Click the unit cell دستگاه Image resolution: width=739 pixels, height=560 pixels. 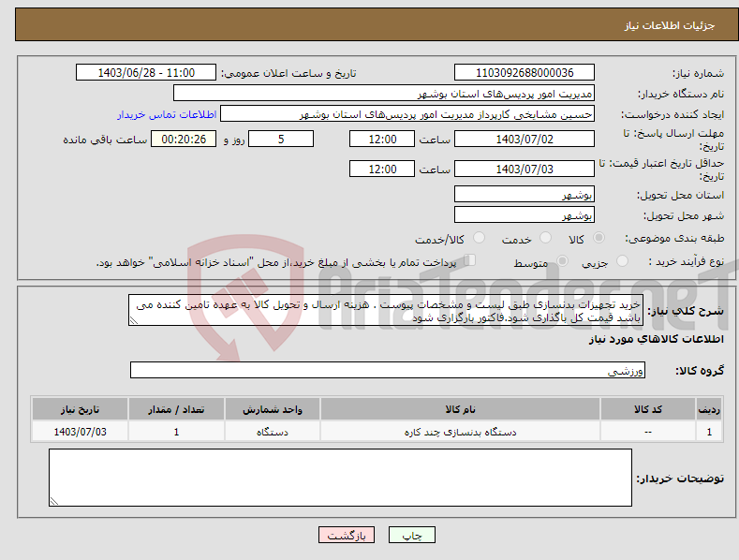[273, 432]
